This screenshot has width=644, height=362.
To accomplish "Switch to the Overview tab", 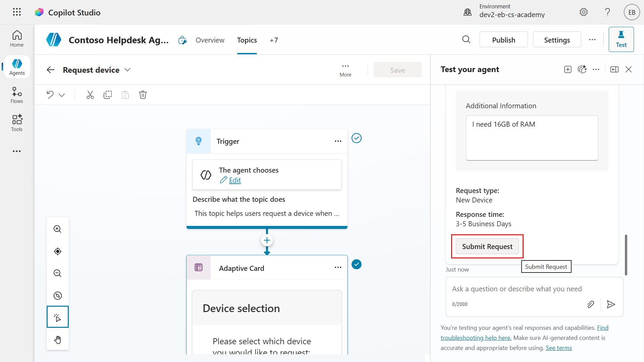I will tap(210, 40).
